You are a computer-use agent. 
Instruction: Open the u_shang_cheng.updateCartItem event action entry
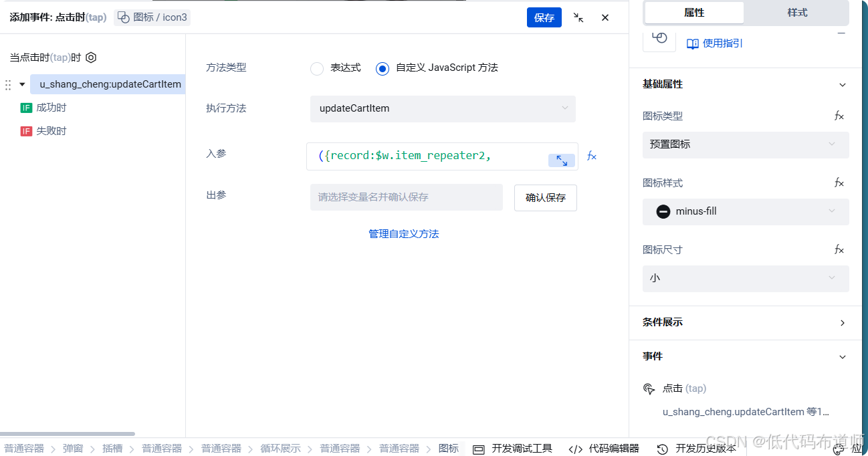pyautogui.click(x=746, y=412)
